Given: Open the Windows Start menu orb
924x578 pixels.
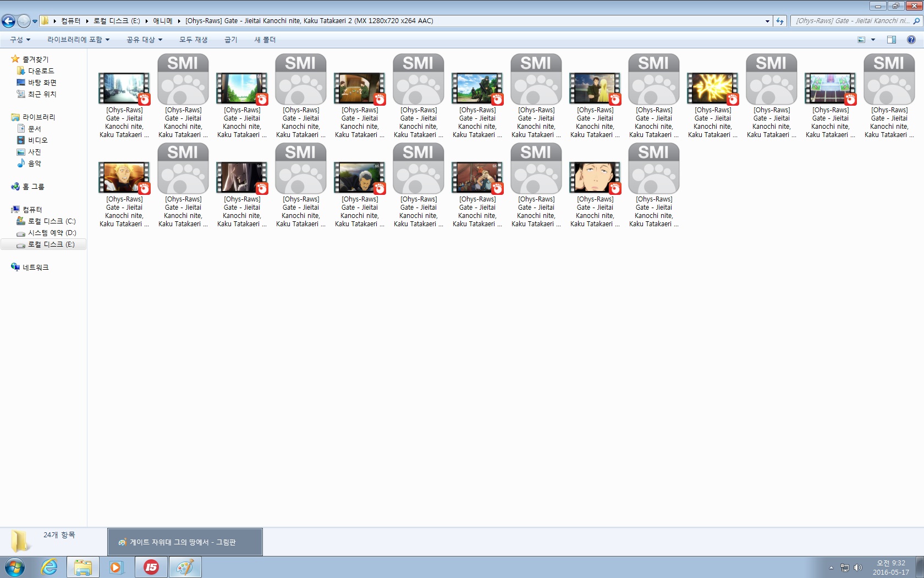Looking at the screenshot, I should pos(14,567).
